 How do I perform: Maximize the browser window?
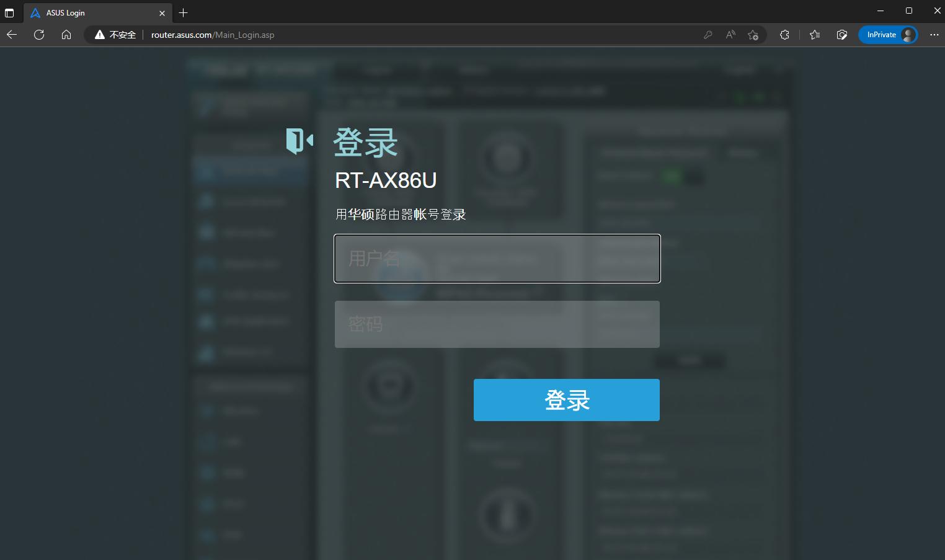pyautogui.click(x=909, y=11)
